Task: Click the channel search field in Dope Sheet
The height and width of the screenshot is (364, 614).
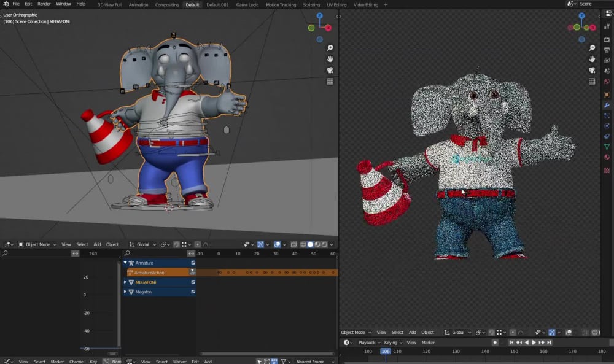Action: (x=153, y=253)
